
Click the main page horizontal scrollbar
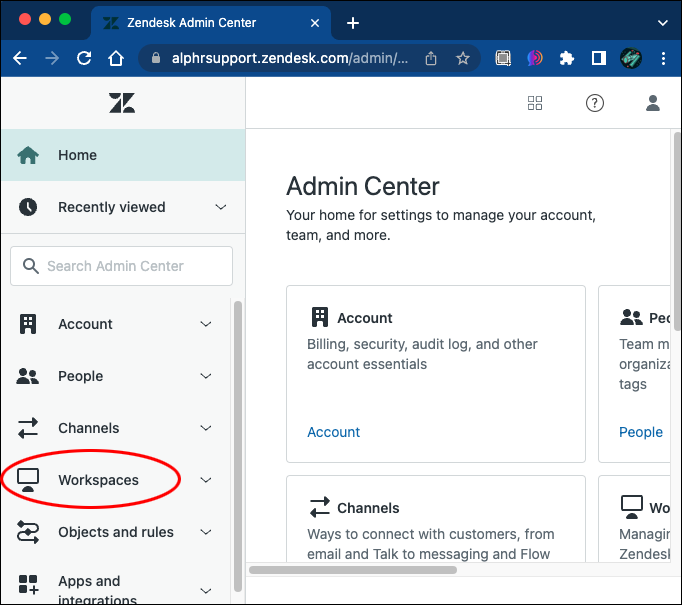pos(353,570)
